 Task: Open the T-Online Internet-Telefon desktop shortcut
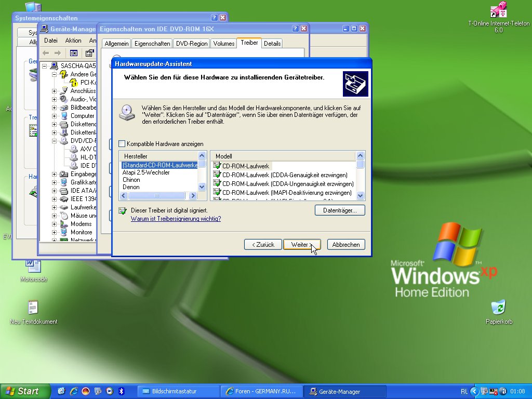[x=498, y=10]
